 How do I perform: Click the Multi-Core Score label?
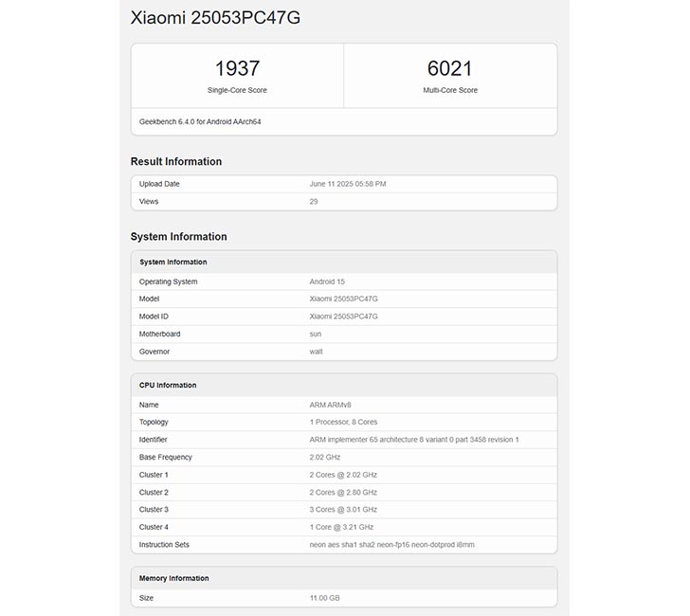(450, 90)
